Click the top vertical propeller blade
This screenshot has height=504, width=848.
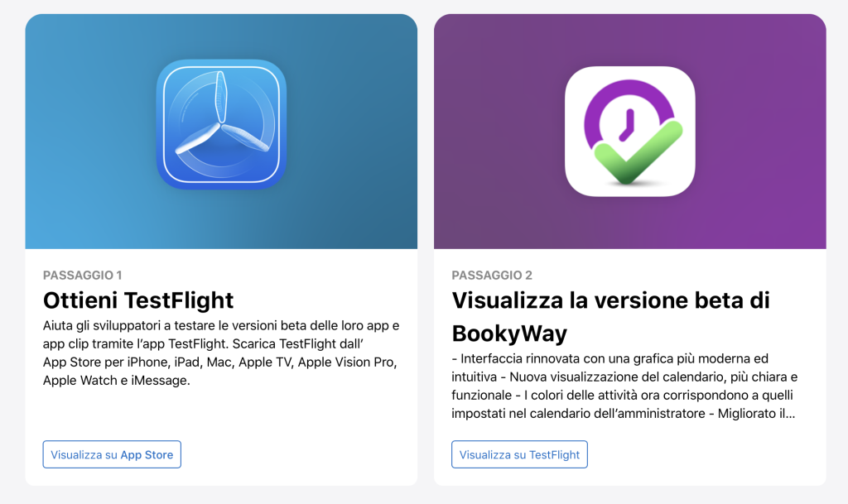pos(220,97)
